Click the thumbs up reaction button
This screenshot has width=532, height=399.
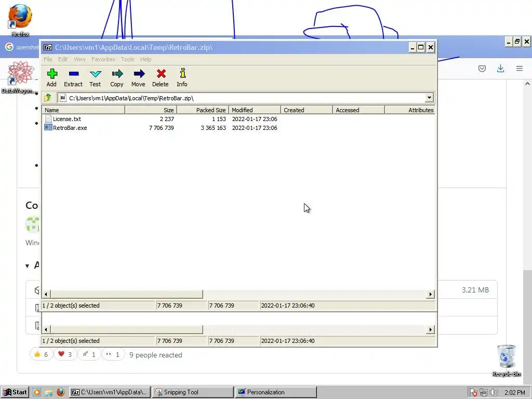point(41,354)
